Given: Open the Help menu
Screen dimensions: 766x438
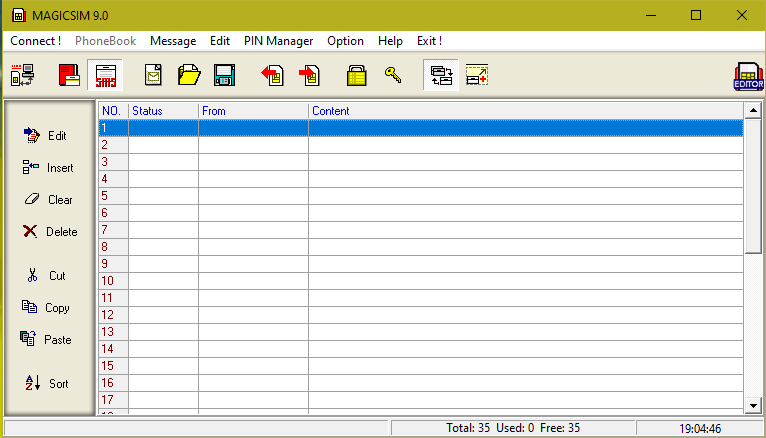Looking at the screenshot, I should pyautogui.click(x=390, y=41).
